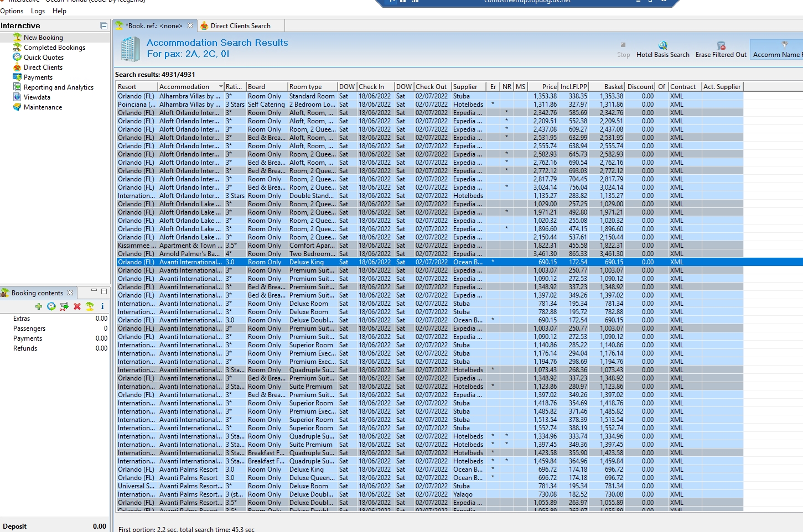Image resolution: width=803 pixels, height=532 pixels.
Task: Open Viewdata from the sidebar
Action: click(x=37, y=97)
